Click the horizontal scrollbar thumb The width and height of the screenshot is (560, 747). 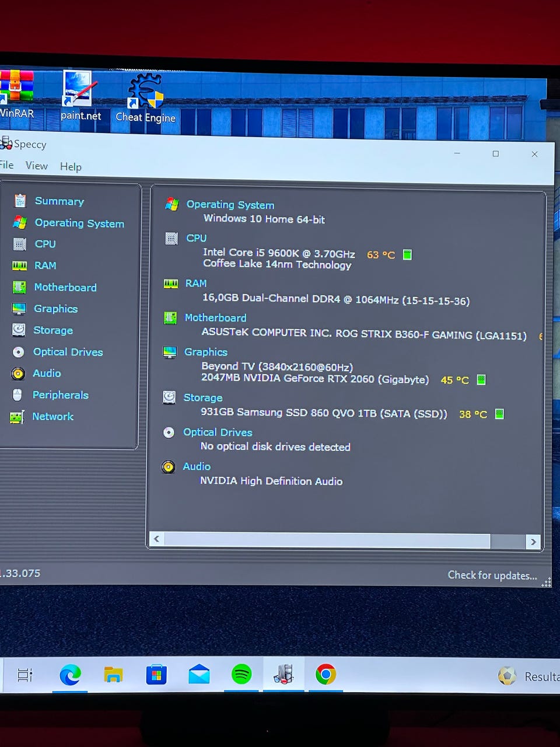click(327, 540)
